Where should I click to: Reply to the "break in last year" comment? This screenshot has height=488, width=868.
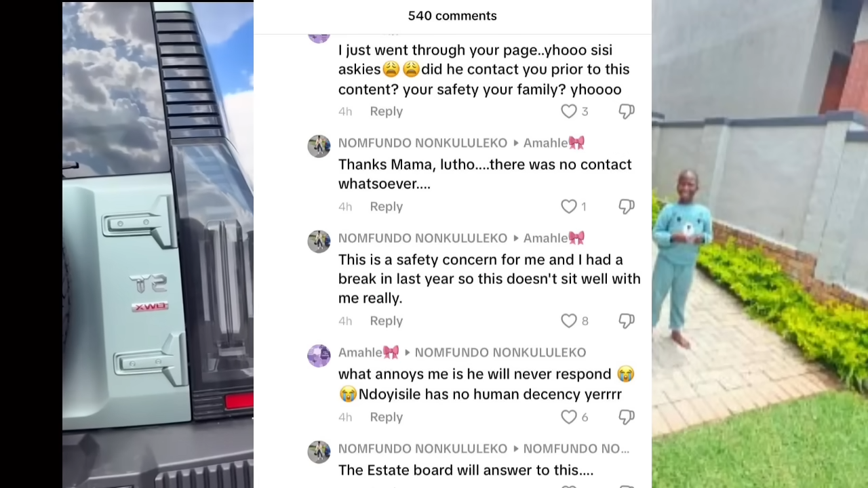pyautogui.click(x=386, y=321)
